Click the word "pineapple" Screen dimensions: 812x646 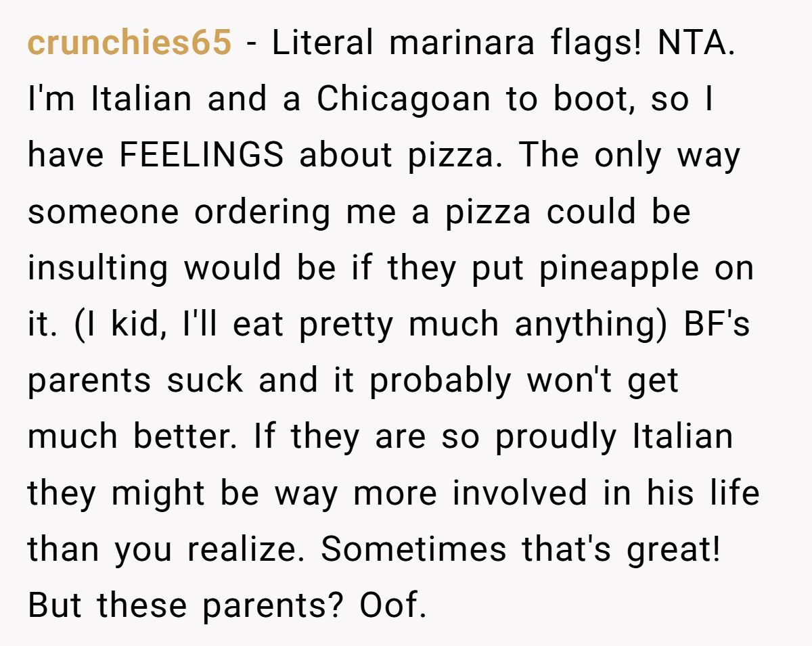coord(619,269)
